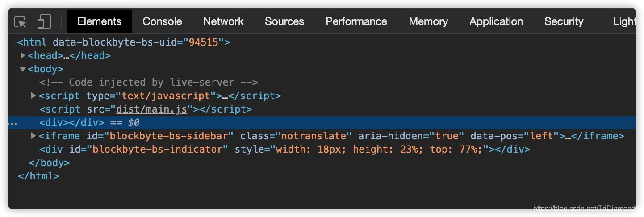Screen dimensions: 644x217
Task: Open the Network tab
Action: point(223,21)
